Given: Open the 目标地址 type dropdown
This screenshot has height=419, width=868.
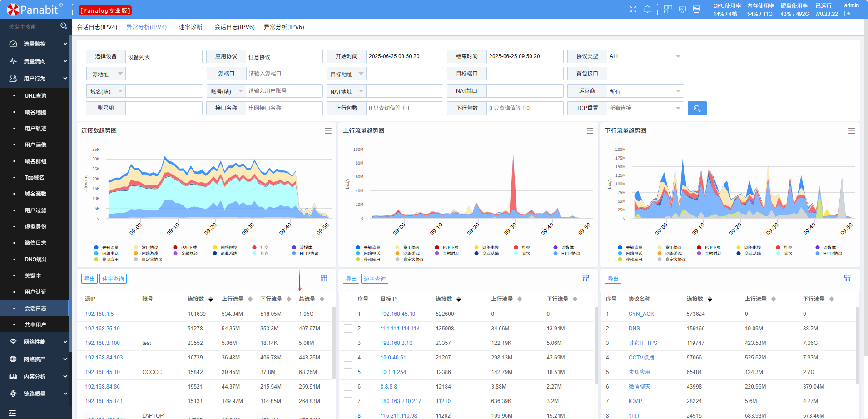Looking at the screenshot, I should tap(347, 74).
